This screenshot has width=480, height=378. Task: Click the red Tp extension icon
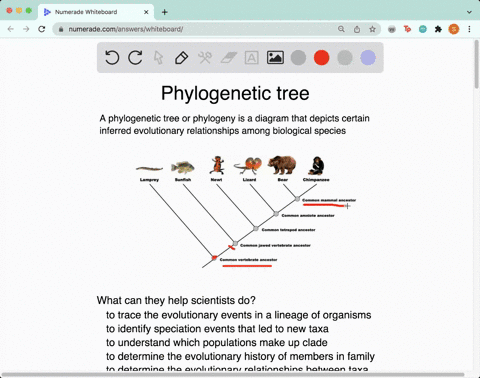click(x=407, y=29)
